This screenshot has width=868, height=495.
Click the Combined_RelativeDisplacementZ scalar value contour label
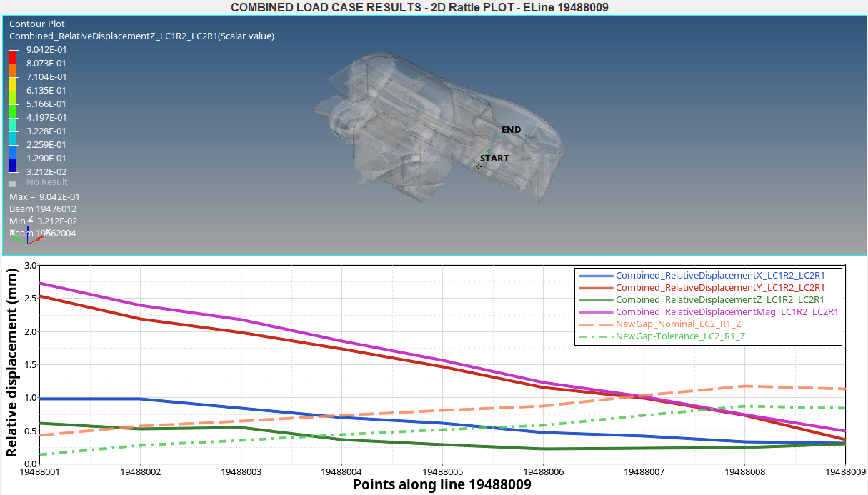(x=141, y=36)
